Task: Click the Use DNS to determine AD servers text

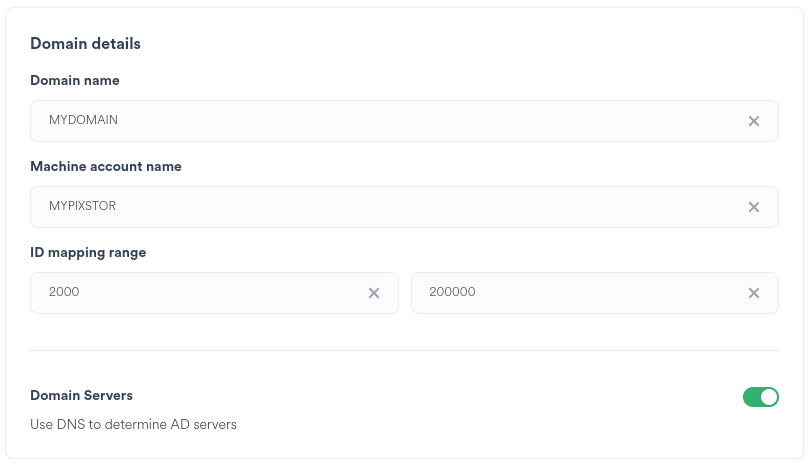Action: (x=133, y=424)
